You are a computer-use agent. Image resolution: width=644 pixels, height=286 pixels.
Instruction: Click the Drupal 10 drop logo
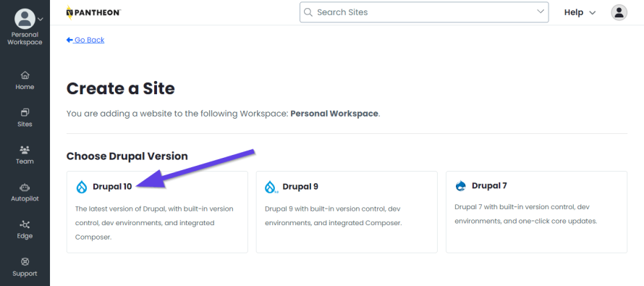(x=82, y=187)
